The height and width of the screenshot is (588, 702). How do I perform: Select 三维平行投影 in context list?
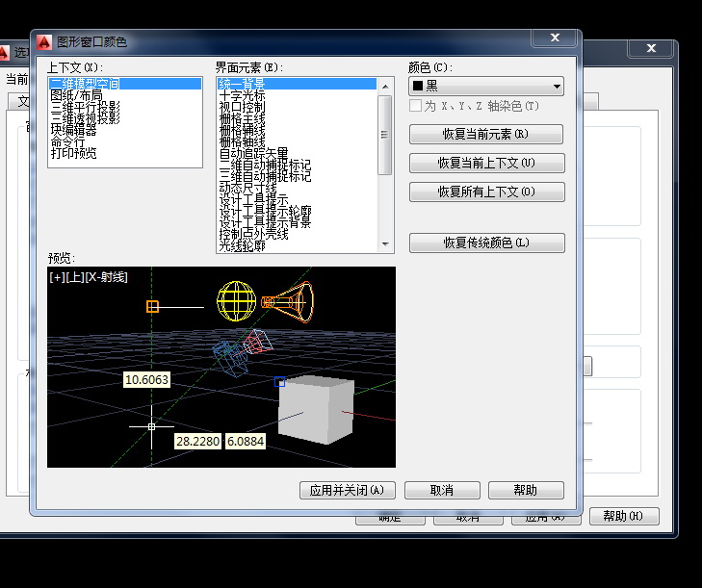[x=125, y=107]
